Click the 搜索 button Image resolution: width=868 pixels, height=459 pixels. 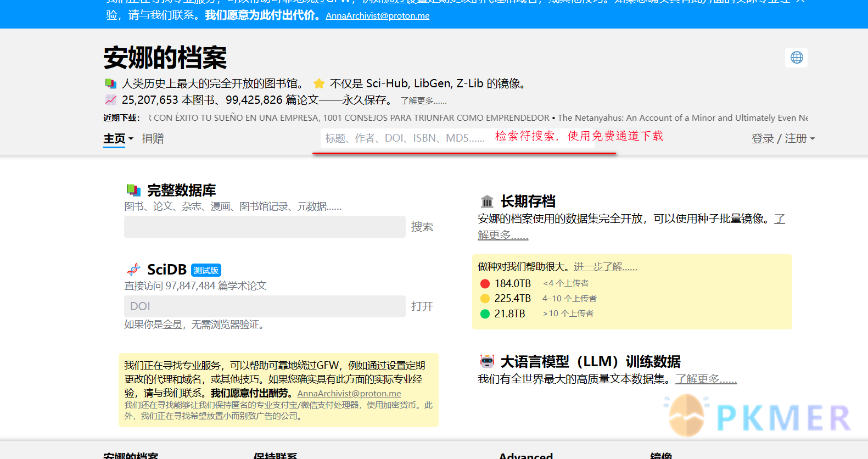(422, 227)
